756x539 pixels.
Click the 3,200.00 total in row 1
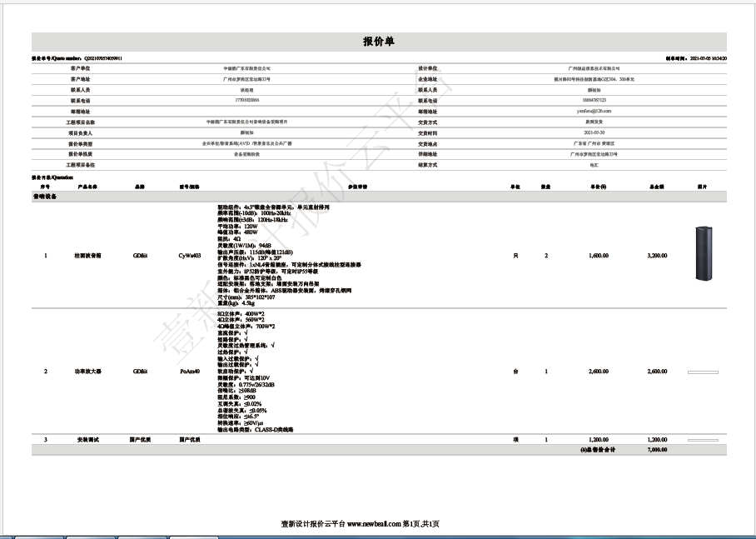[657, 256]
